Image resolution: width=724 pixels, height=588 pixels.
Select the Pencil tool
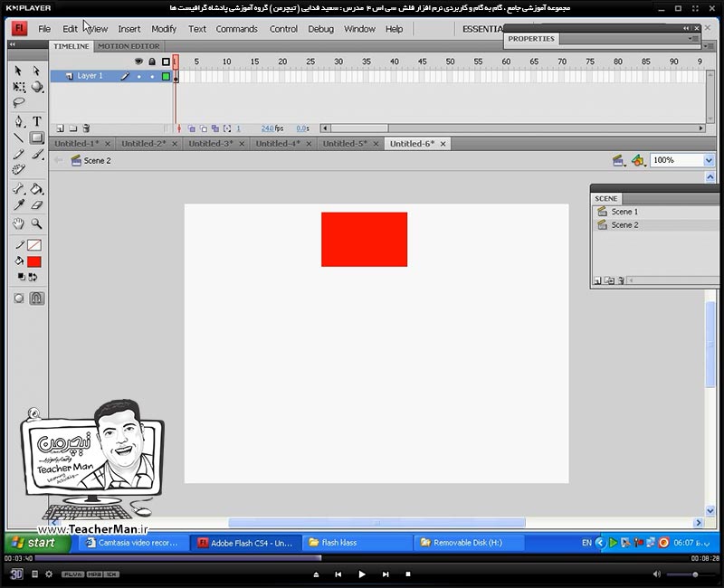tap(18, 154)
